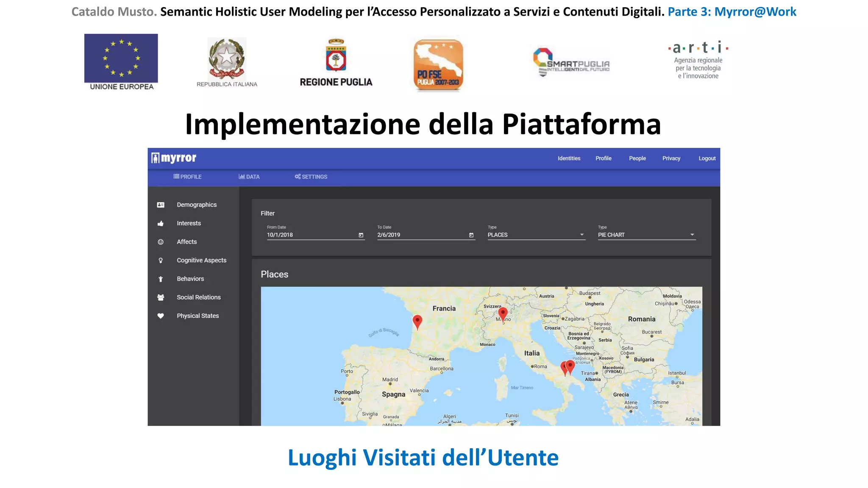Screen dimensions: 868x488
Task: Select Demographics in the sidebar
Action: pyautogui.click(x=197, y=205)
